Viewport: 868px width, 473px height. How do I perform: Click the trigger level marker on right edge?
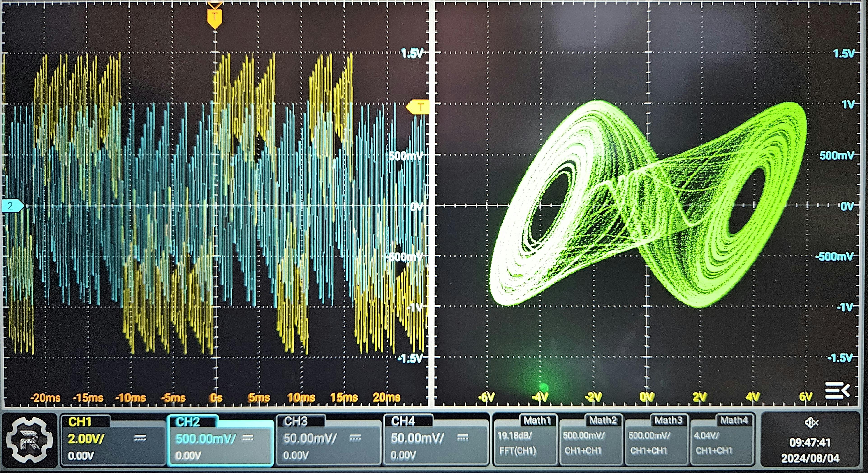coord(419,107)
